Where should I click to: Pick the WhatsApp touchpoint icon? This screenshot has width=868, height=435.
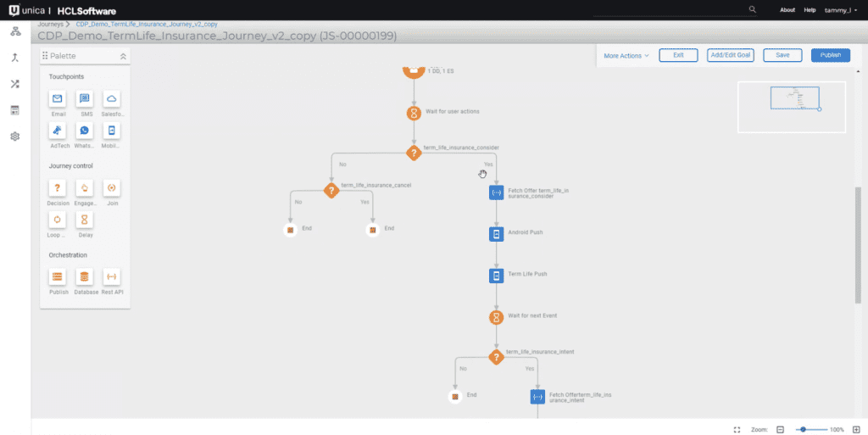click(x=84, y=131)
